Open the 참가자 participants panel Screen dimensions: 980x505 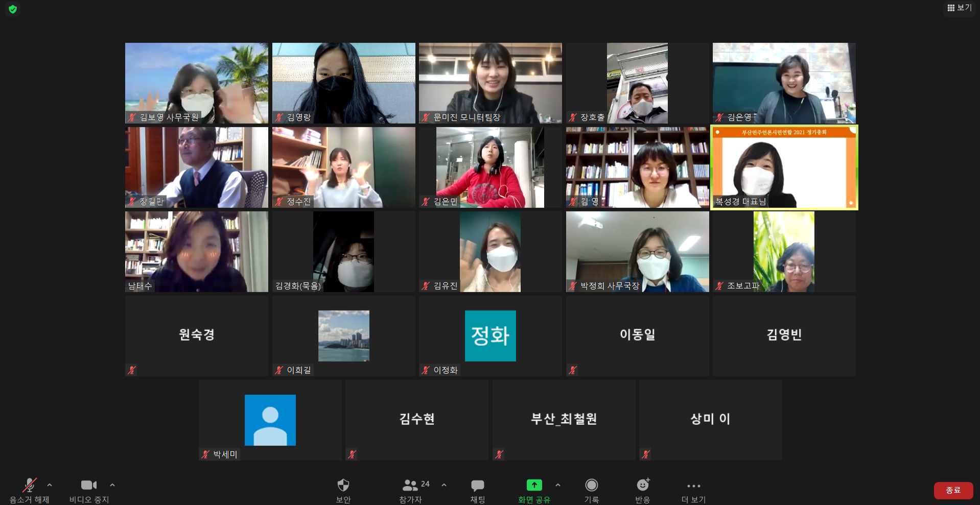(x=410, y=485)
